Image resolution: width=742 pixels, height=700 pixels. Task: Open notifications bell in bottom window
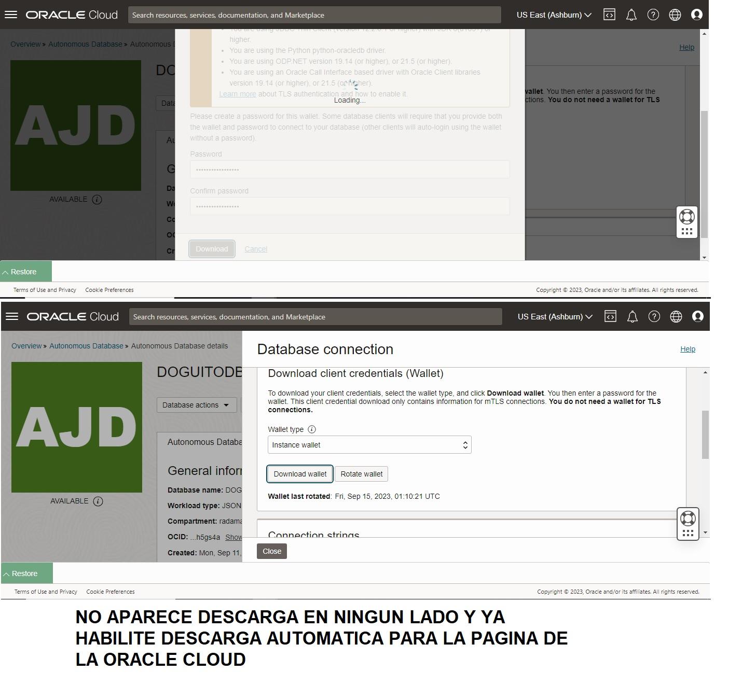632,317
